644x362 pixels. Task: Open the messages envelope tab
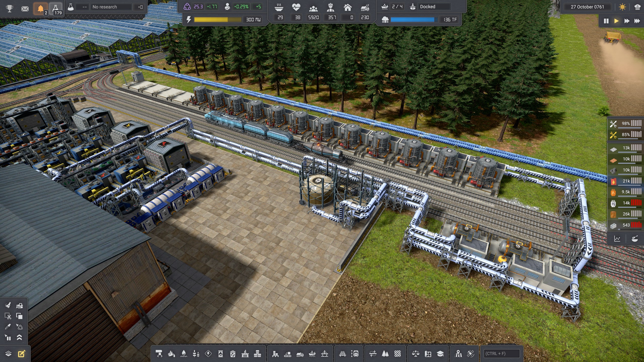coord(25,9)
